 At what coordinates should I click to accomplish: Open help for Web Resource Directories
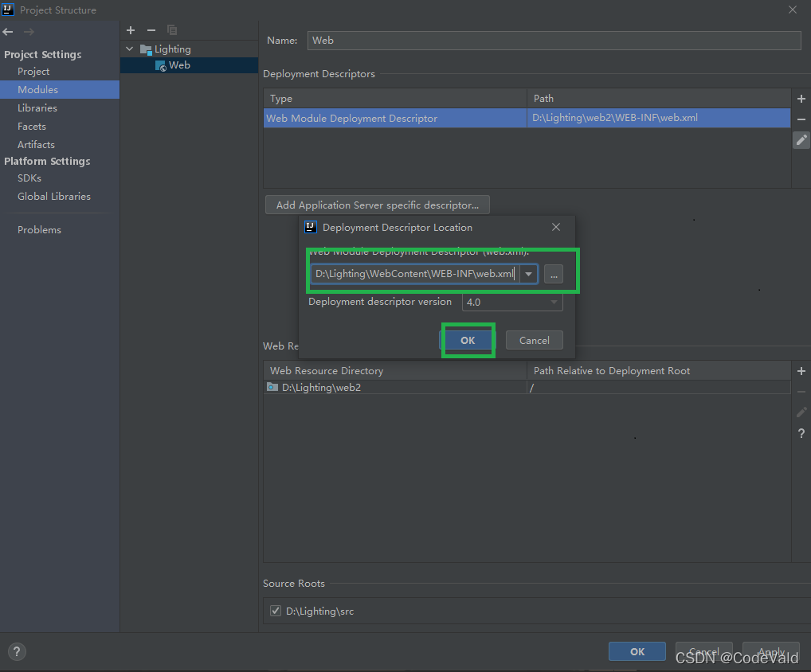click(x=801, y=433)
